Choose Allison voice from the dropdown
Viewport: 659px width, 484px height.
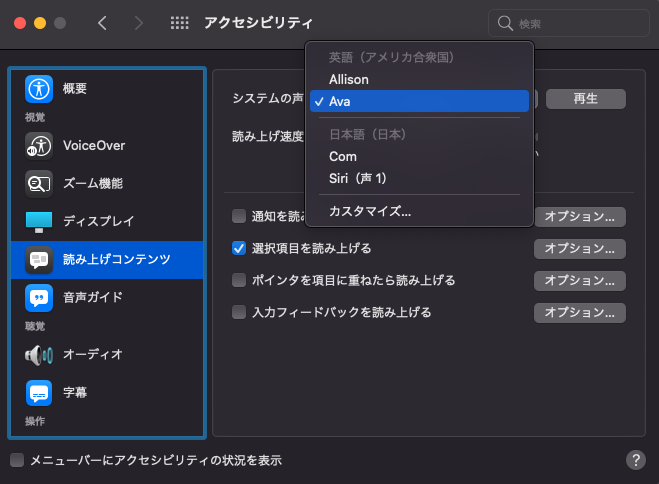[349, 79]
